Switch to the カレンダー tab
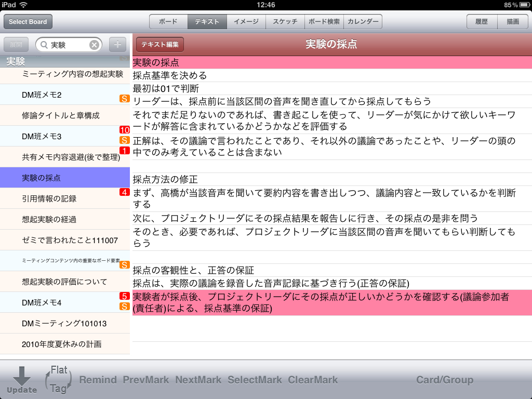532x399 pixels. 363,22
